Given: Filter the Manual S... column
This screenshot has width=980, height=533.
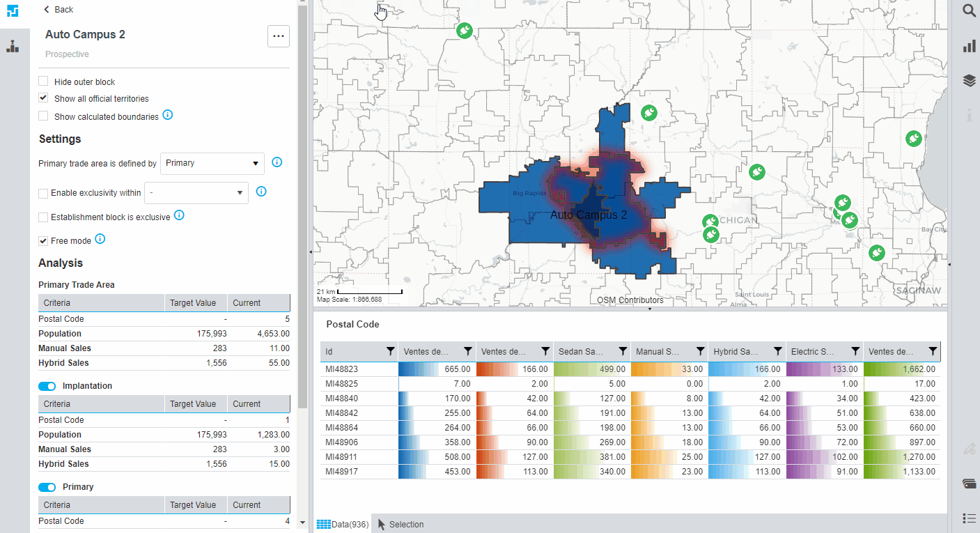Looking at the screenshot, I should pos(700,351).
